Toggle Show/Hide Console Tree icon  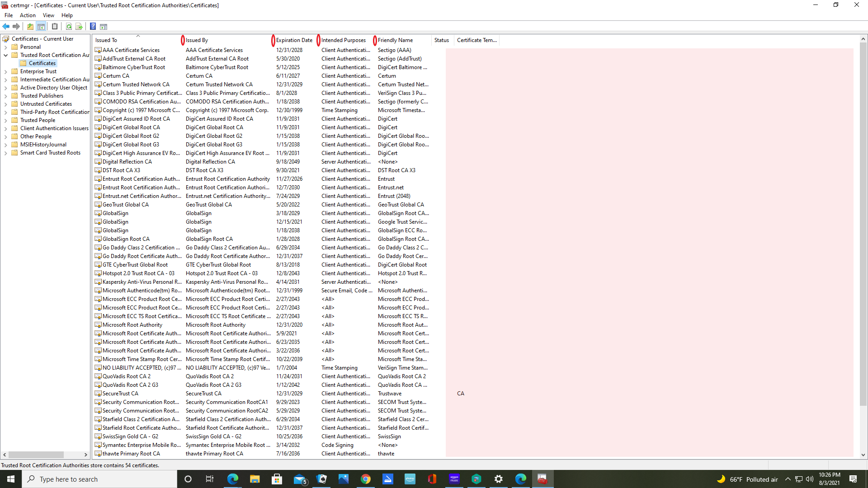pyautogui.click(x=41, y=27)
